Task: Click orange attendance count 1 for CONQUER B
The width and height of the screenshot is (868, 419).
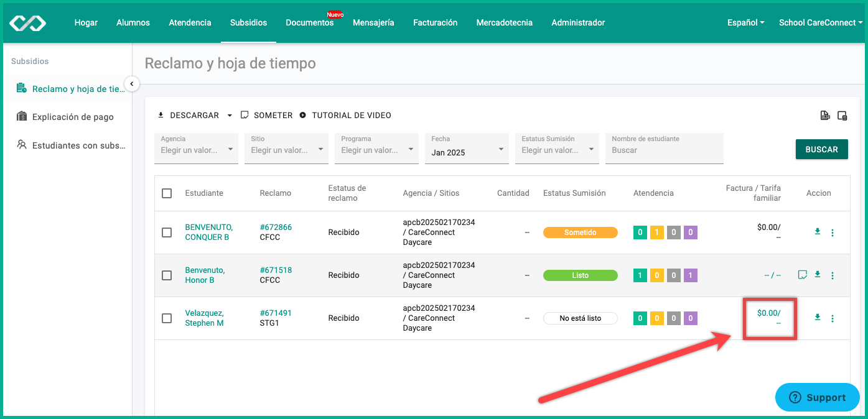Action: pyautogui.click(x=656, y=233)
